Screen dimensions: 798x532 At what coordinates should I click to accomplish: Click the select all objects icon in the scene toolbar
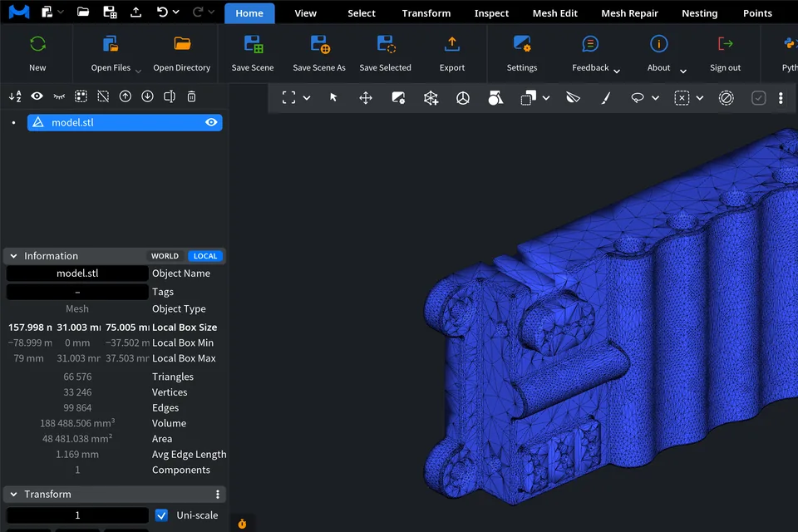(x=81, y=96)
